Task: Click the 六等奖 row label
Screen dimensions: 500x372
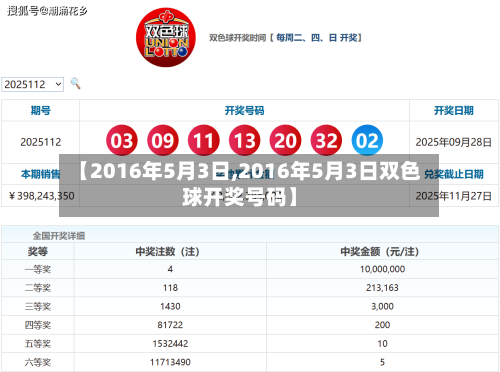Action: point(38,362)
